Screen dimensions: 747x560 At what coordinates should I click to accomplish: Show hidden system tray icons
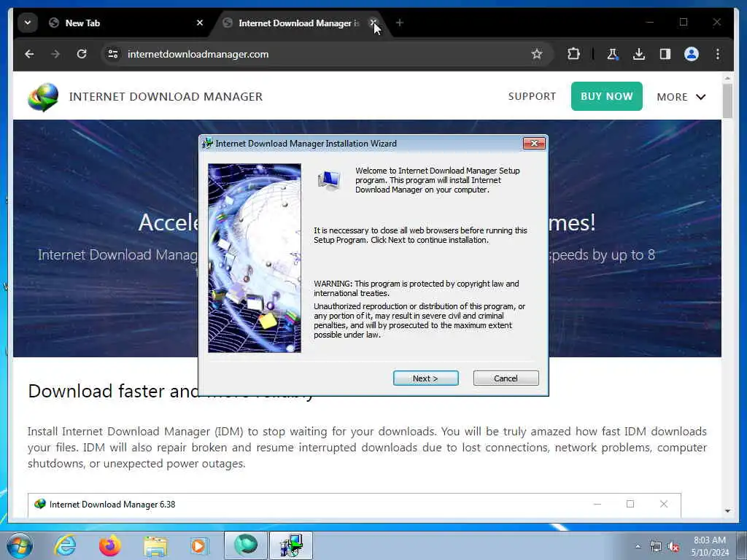pyautogui.click(x=638, y=547)
